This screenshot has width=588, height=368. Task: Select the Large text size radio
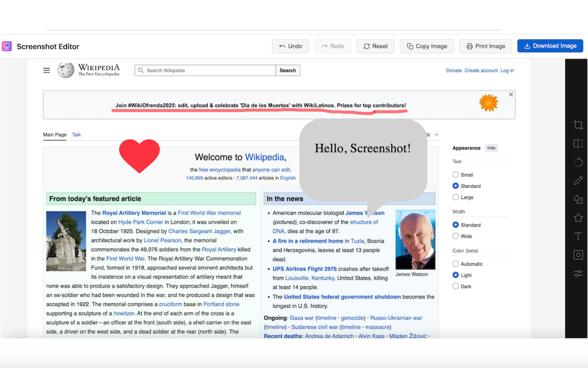456,197
